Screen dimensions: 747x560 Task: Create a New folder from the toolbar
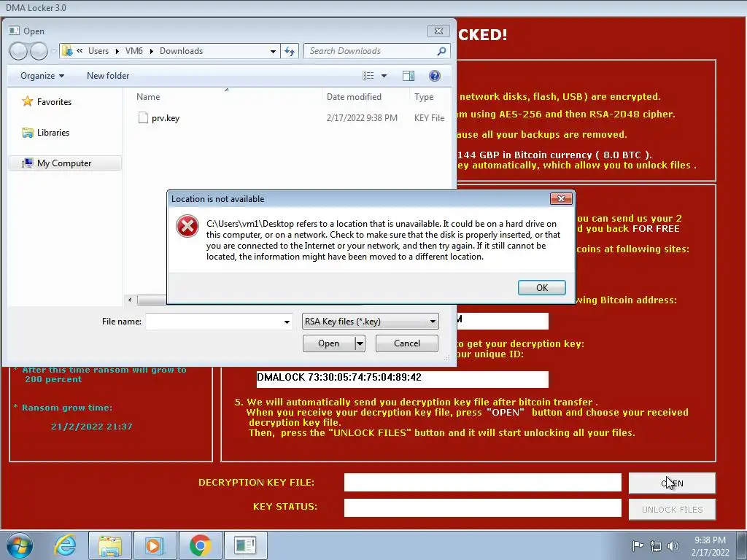tap(108, 76)
